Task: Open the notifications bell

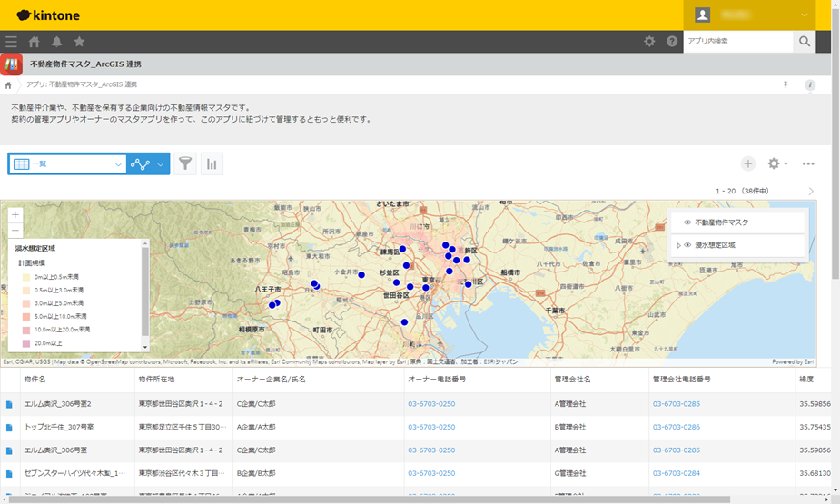Action: pyautogui.click(x=56, y=42)
